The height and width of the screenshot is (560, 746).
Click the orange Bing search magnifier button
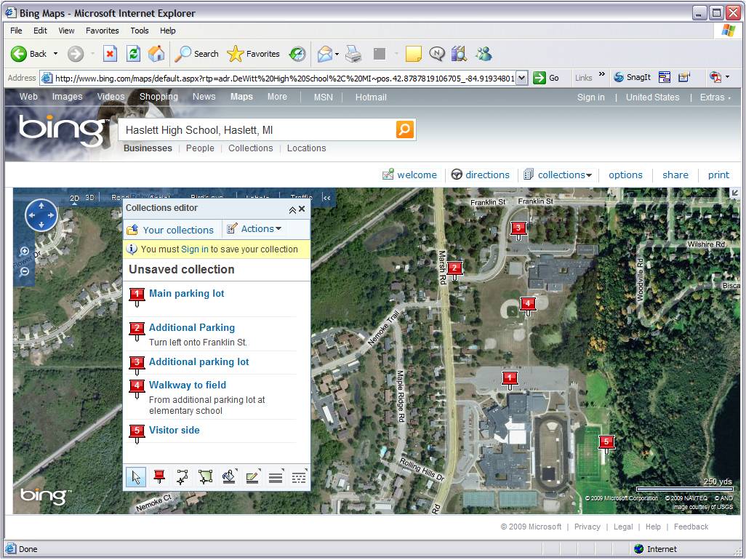coord(404,129)
